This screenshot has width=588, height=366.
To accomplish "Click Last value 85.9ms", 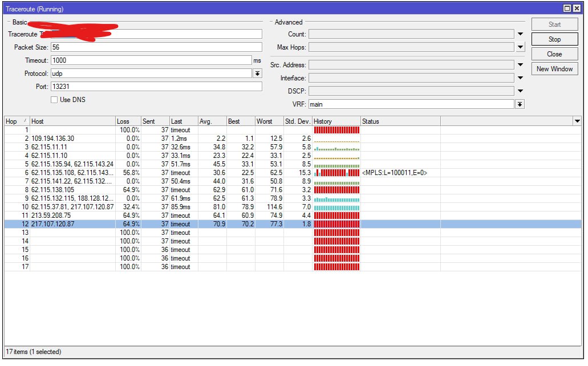I will click(x=181, y=207).
